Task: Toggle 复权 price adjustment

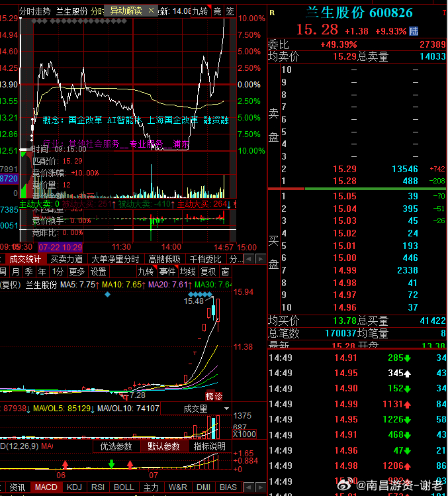Action: click(x=208, y=272)
